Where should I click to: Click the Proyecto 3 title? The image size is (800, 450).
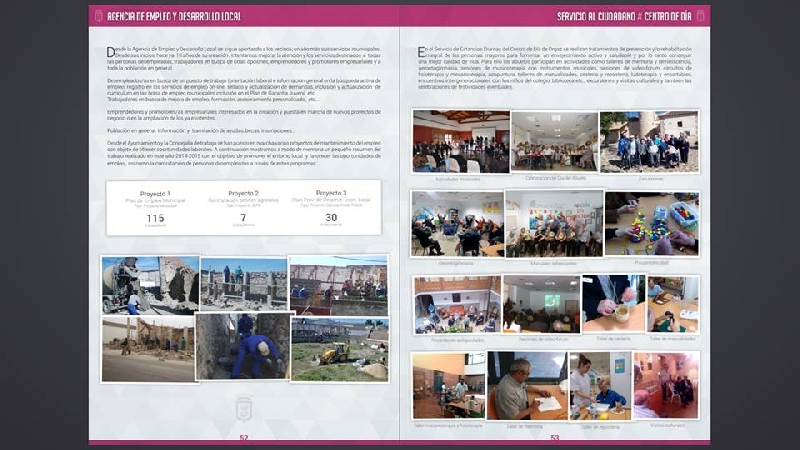pyautogui.click(x=331, y=193)
